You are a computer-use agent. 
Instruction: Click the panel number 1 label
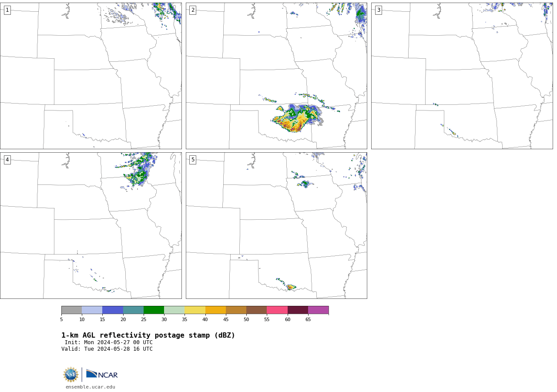(x=7, y=10)
